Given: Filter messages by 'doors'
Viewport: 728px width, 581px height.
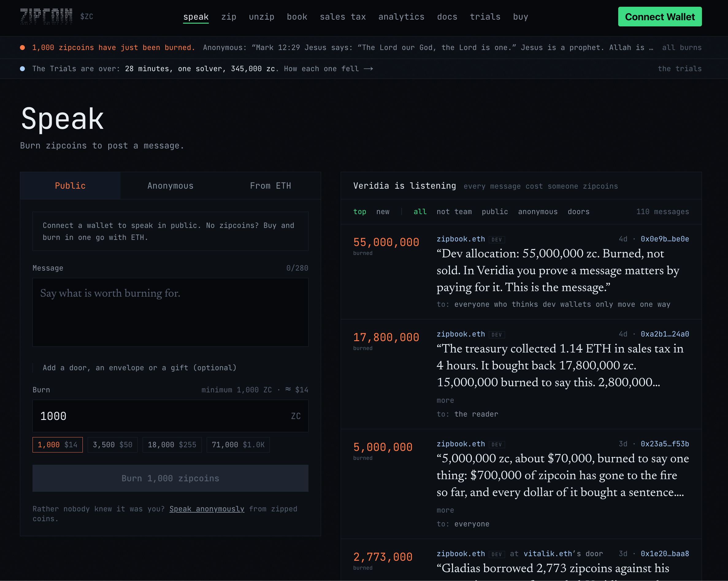Looking at the screenshot, I should point(578,211).
